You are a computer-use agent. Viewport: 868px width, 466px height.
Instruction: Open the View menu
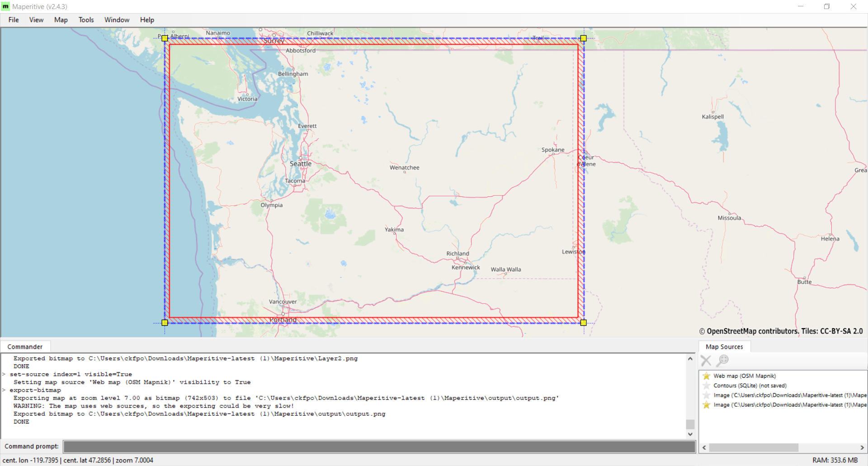click(x=36, y=20)
